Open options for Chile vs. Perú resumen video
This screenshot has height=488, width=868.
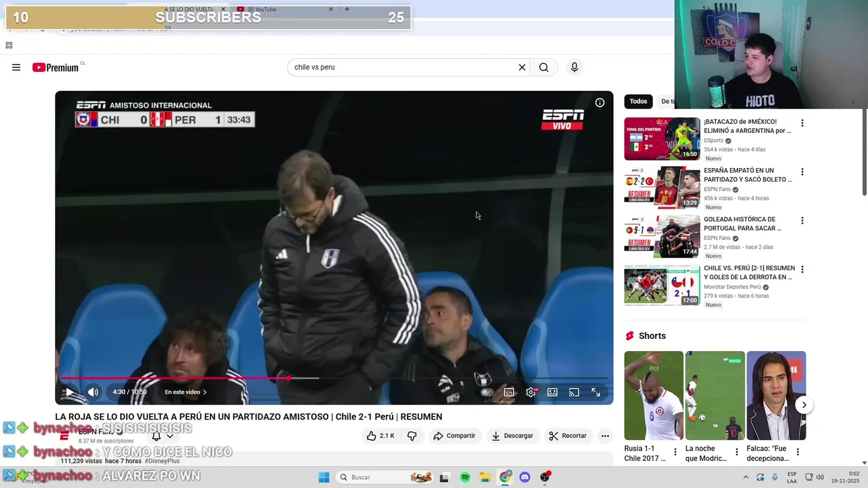click(x=802, y=270)
